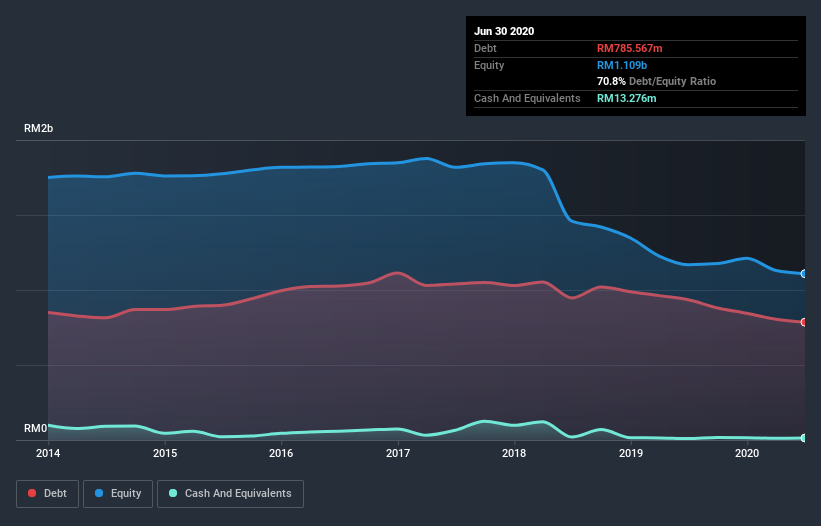821x526 pixels.
Task: Click the Jun 30 2020 tooltip date
Action: click(x=504, y=31)
